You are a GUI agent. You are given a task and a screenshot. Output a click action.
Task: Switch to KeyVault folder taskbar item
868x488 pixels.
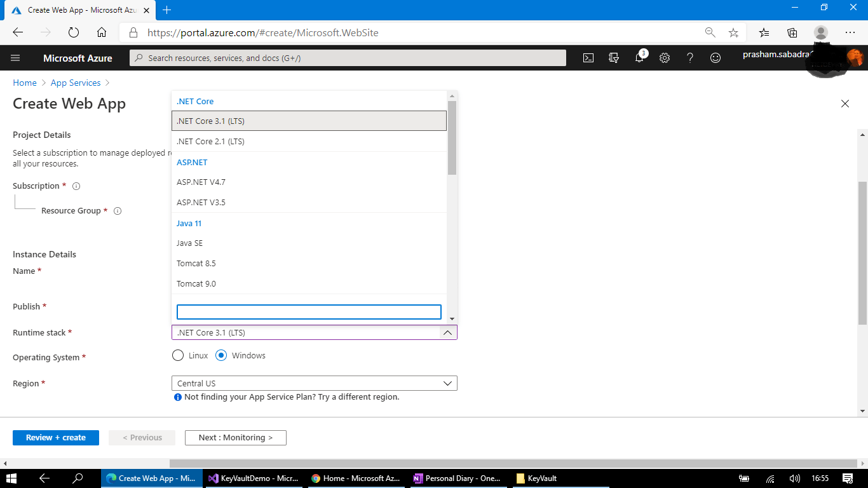click(x=562, y=478)
